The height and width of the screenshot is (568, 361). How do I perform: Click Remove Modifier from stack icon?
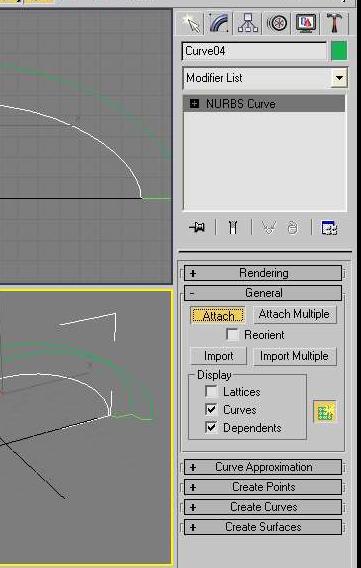[293, 228]
